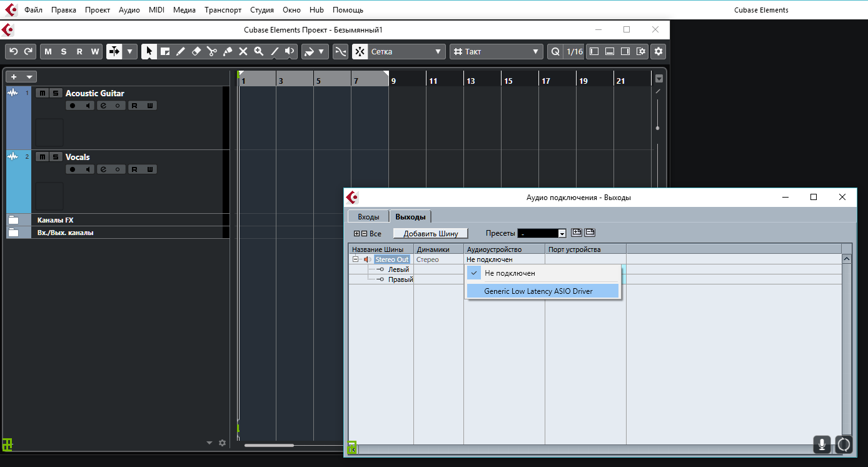The image size is (868, 467).
Task: Solo the Acoustic Guitar track
Action: pyautogui.click(x=55, y=93)
